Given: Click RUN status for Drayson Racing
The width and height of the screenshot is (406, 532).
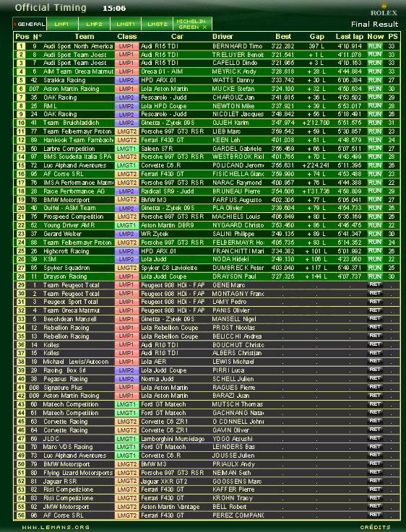Looking at the screenshot, I should (x=375, y=276).
